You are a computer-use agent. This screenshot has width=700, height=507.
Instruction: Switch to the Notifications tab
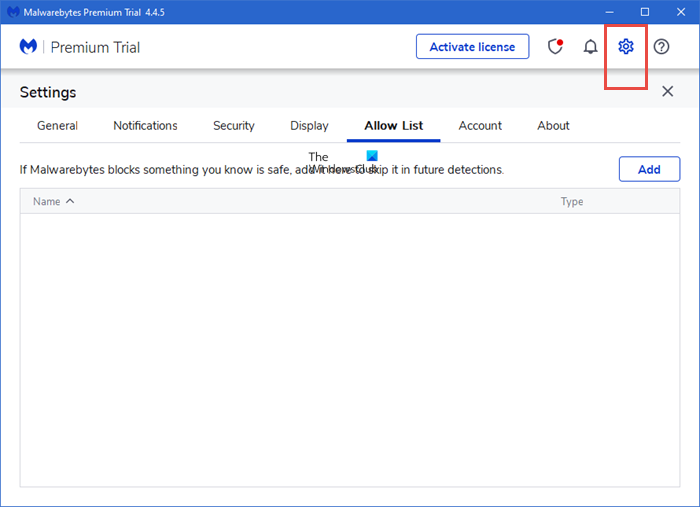[145, 126]
